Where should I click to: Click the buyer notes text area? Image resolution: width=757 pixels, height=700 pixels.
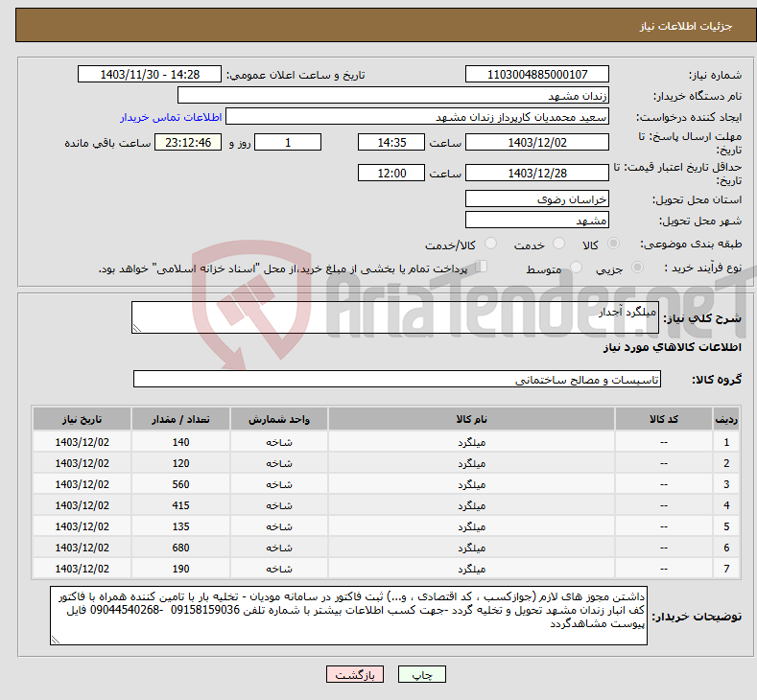pyautogui.click(x=348, y=616)
